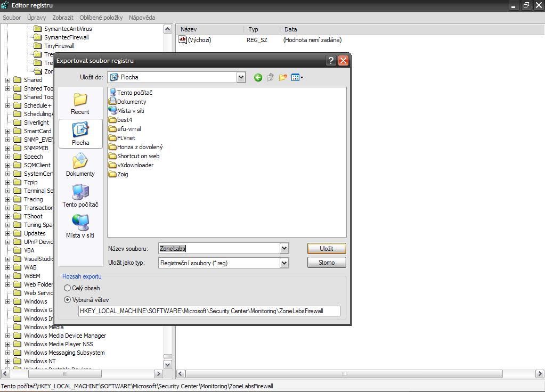Image resolution: width=545 pixels, height=392 pixels.
Task: Click tree pane scroll down arrow
Action: [167, 364]
